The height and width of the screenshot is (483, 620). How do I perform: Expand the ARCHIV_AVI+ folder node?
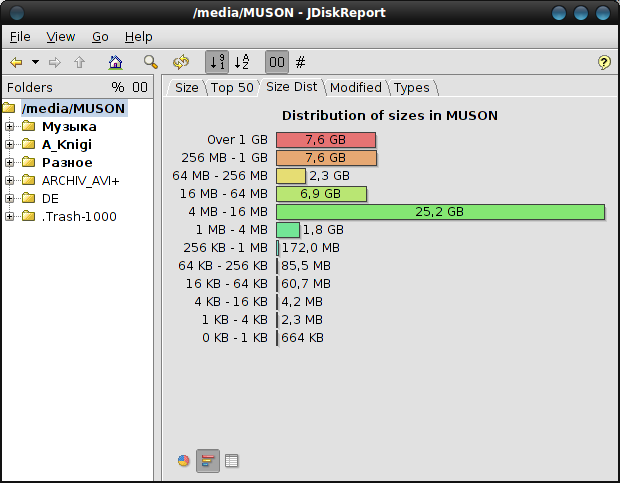point(9,180)
